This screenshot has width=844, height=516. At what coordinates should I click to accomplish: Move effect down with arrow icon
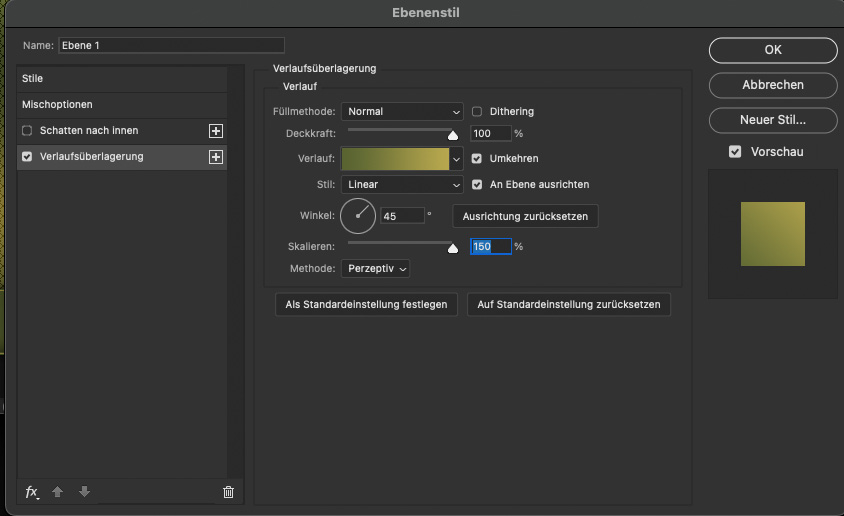coord(85,492)
